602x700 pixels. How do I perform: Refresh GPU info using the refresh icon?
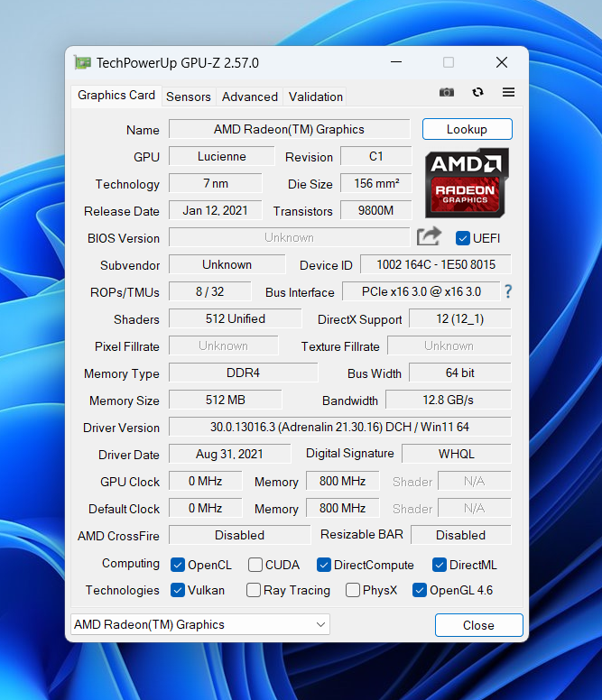pyautogui.click(x=477, y=92)
